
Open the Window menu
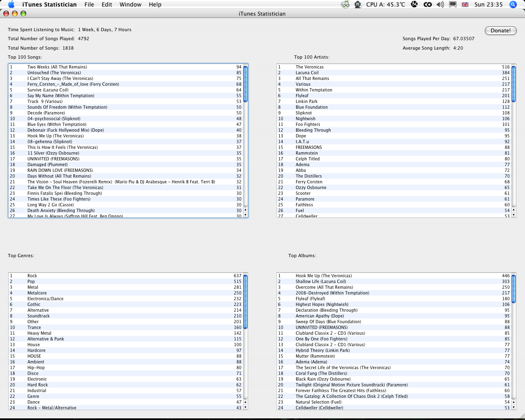(x=130, y=5)
